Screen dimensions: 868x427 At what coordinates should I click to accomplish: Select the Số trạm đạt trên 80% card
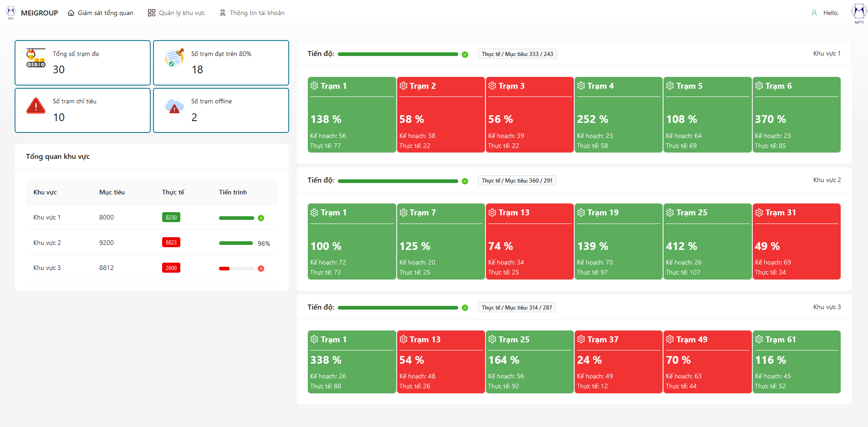tap(221, 63)
